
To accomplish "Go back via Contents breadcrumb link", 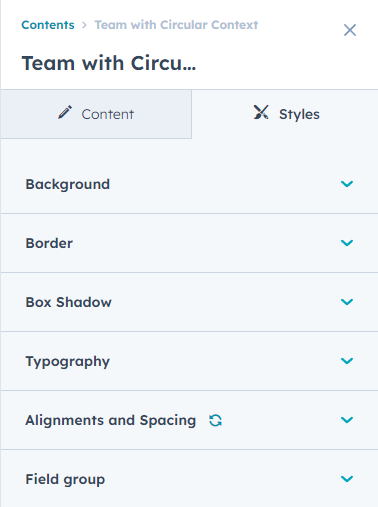I will point(48,25).
